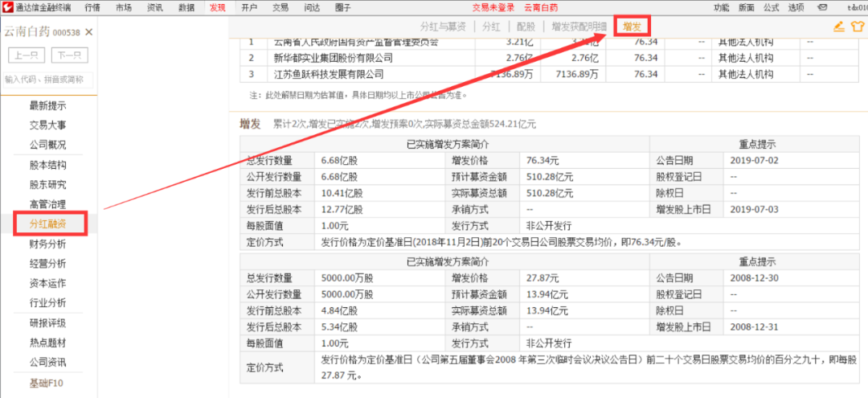The width and height of the screenshot is (868, 398).
Task: Click the 76.34元 增发价格 cell
Action: pyautogui.click(x=543, y=161)
